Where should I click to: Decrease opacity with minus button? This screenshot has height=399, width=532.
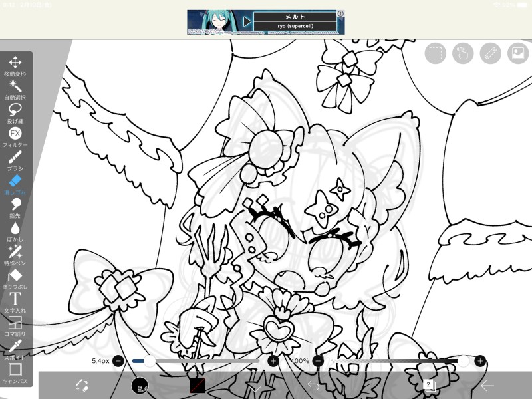[x=318, y=361]
